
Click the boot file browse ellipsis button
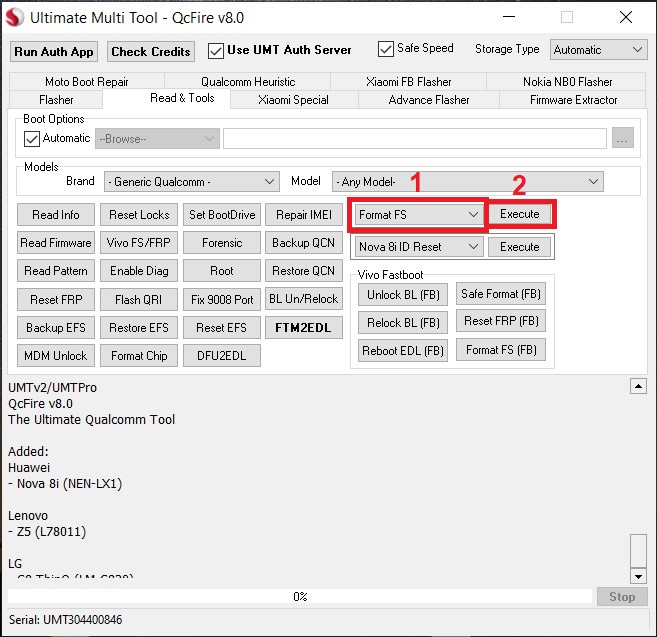(623, 138)
